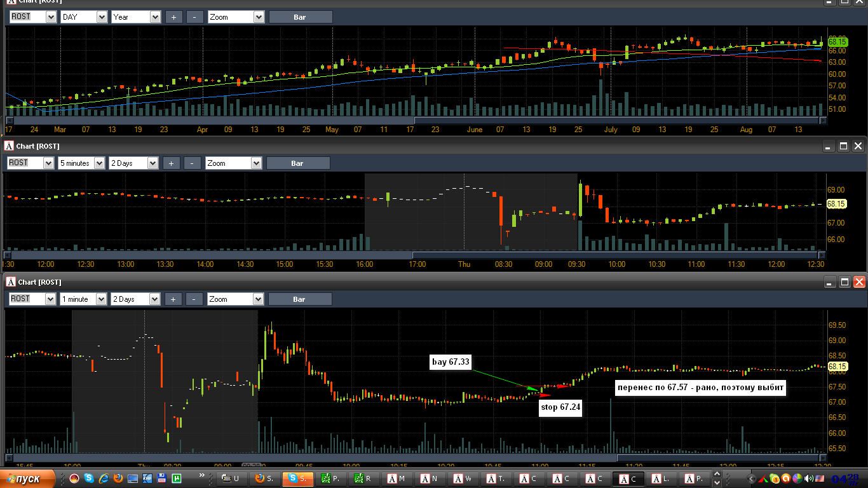Switch to the 'M' taskbar window
The height and width of the screenshot is (488, 868).
[397, 478]
